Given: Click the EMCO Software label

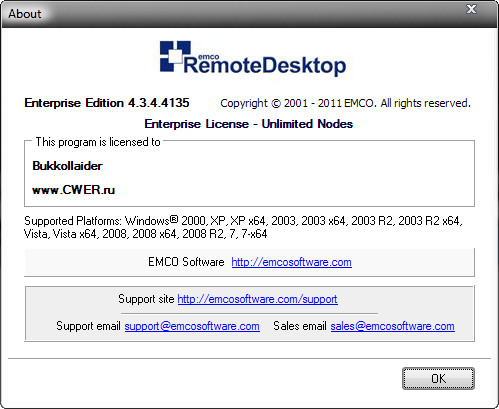Looking at the screenshot, I should click(186, 262).
